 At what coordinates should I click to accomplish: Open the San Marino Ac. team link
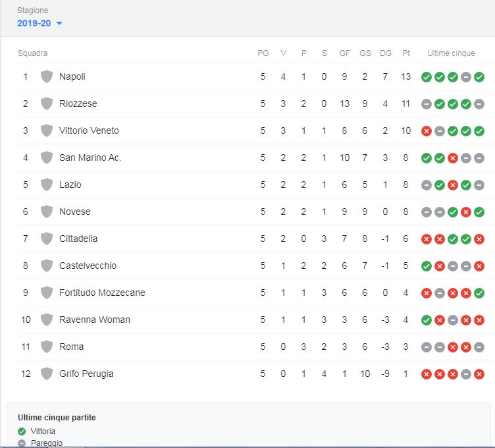(90, 157)
